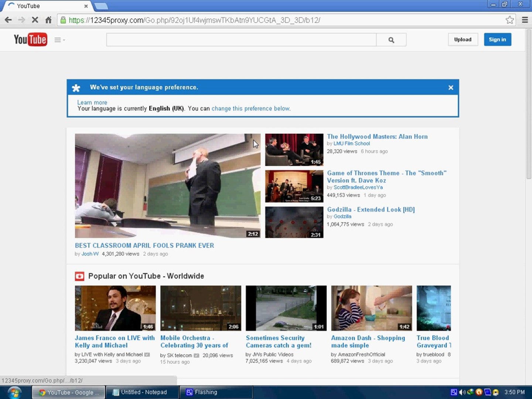Select the YouTube browser tab
Image resolution: width=532 pixels, height=399 pixels.
click(47, 6)
